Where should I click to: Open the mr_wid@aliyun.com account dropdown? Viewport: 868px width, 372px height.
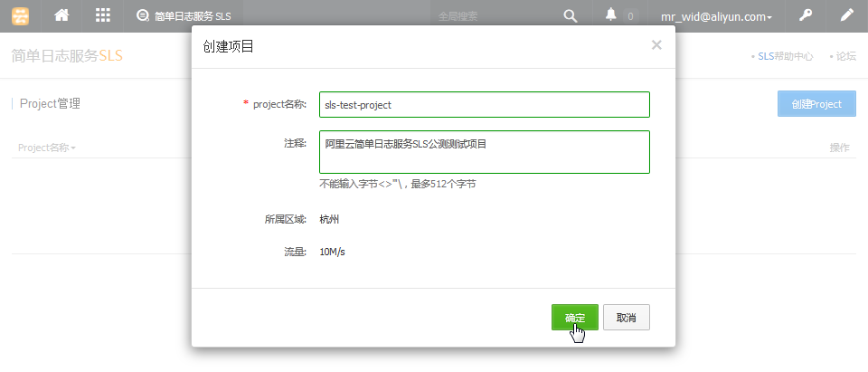tap(716, 16)
